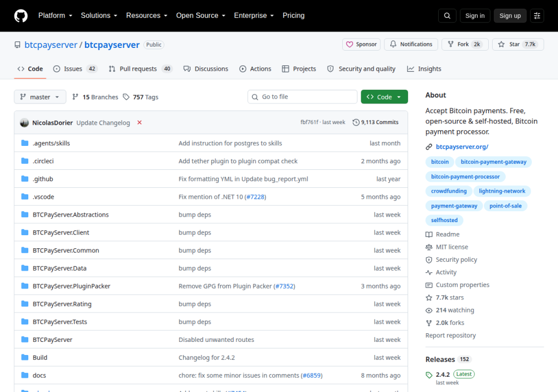Click the GitHub logo icon
The height and width of the screenshot is (392, 558).
pos(21,16)
